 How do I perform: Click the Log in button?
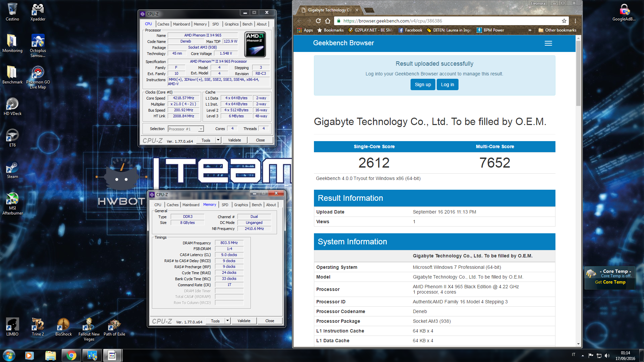coord(447,84)
